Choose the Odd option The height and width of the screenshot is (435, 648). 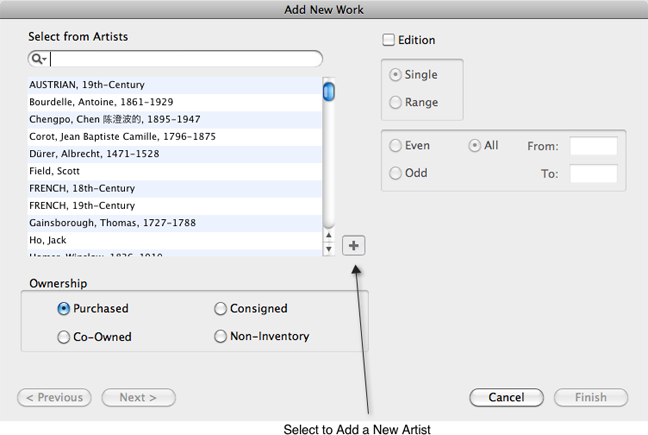coord(395,173)
